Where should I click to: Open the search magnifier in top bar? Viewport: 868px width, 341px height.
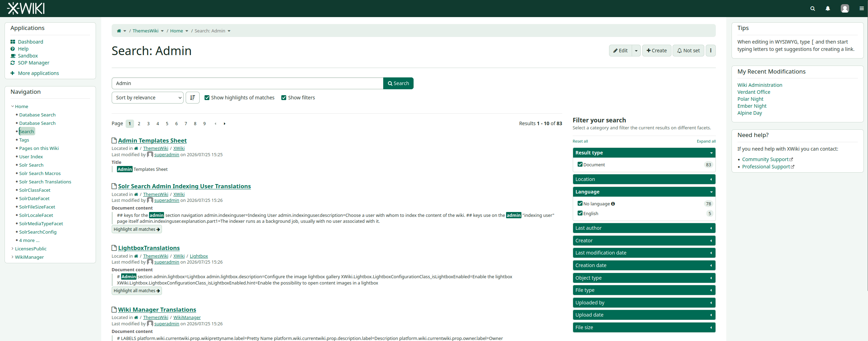coord(813,8)
